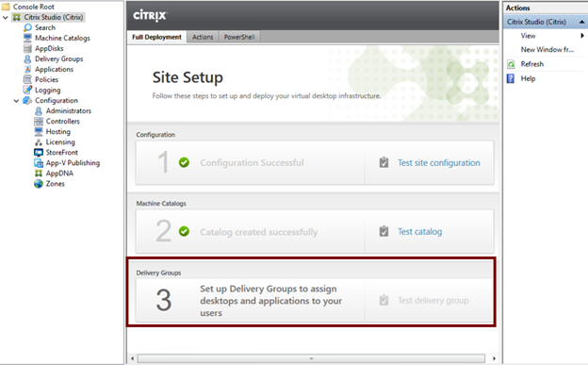
Task: Click the Applications icon in the tree
Action: pos(27,69)
